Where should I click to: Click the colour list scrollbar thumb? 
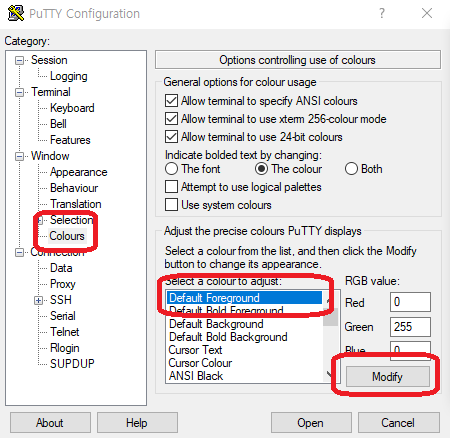coord(330,317)
